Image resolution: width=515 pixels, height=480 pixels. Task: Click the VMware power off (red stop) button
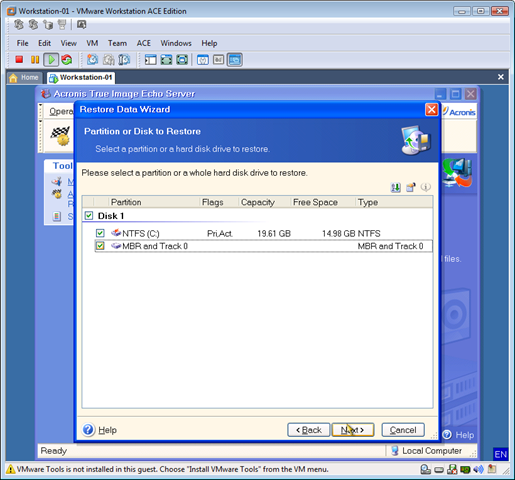click(19, 60)
